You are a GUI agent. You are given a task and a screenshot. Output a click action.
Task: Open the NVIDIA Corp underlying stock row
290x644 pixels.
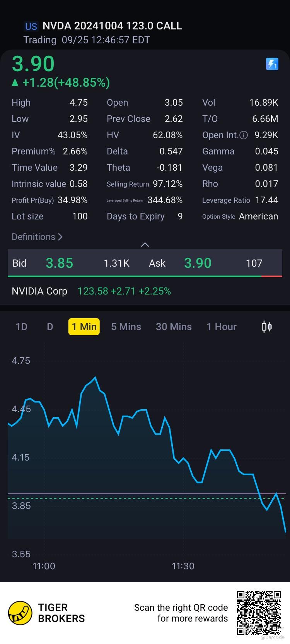click(91, 291)
